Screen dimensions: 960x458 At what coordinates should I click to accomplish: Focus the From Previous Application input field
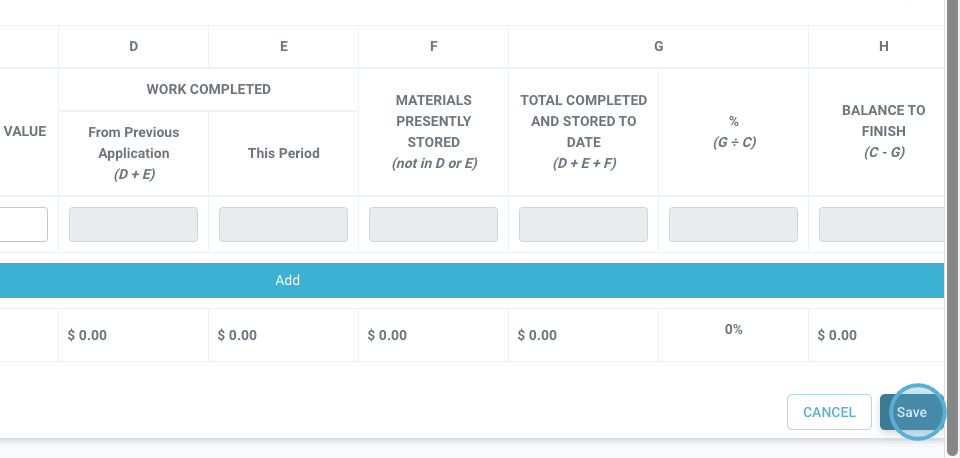coord(133,225)
